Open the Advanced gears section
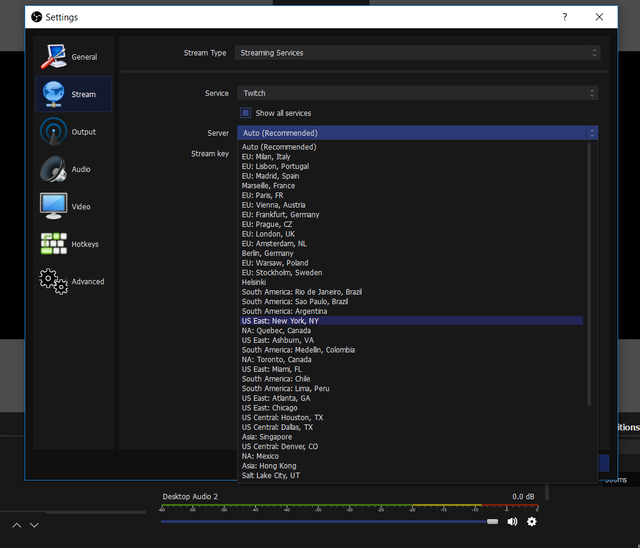 [54, 281]
